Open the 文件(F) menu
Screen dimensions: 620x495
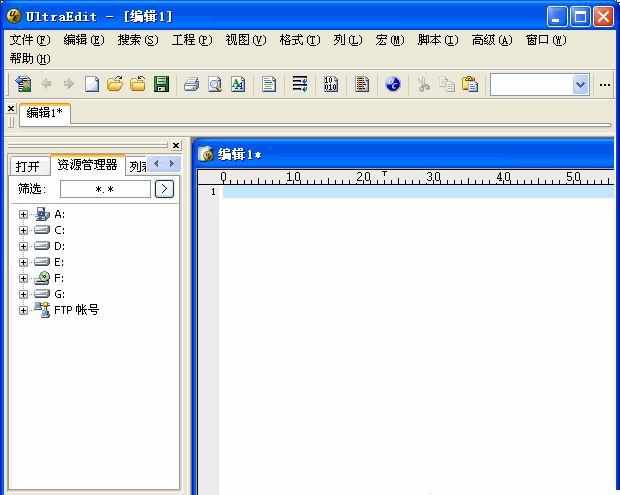click(29, 40)
